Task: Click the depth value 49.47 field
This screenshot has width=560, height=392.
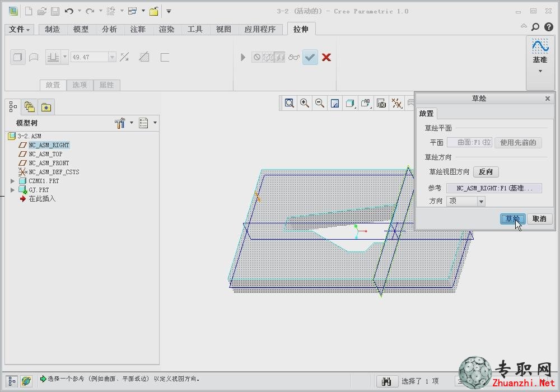Action: click(x=89, y=57)
